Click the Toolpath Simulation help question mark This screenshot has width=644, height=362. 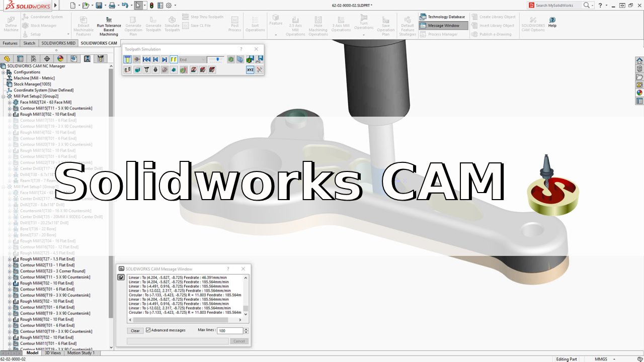[x=241, y=49]
